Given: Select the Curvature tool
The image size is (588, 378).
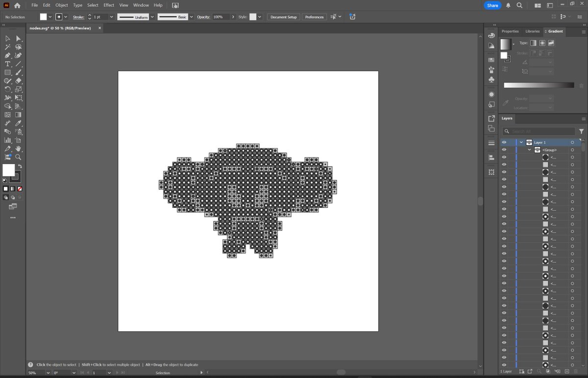Looking at the screenshot, I should [18, 55].
